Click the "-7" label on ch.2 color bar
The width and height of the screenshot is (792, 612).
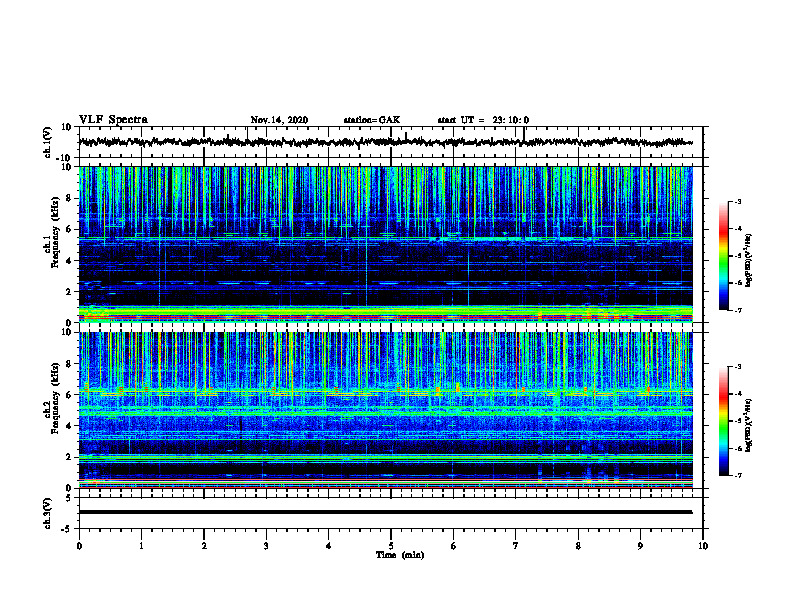737,475
